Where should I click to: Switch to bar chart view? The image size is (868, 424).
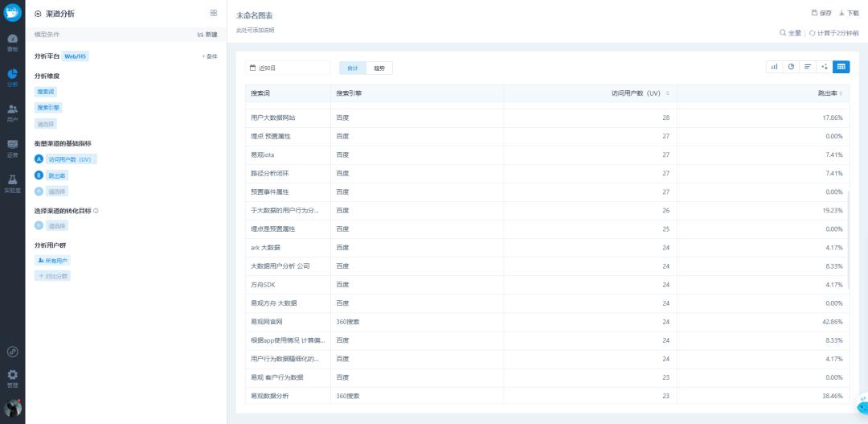click(x=775, y=67)
